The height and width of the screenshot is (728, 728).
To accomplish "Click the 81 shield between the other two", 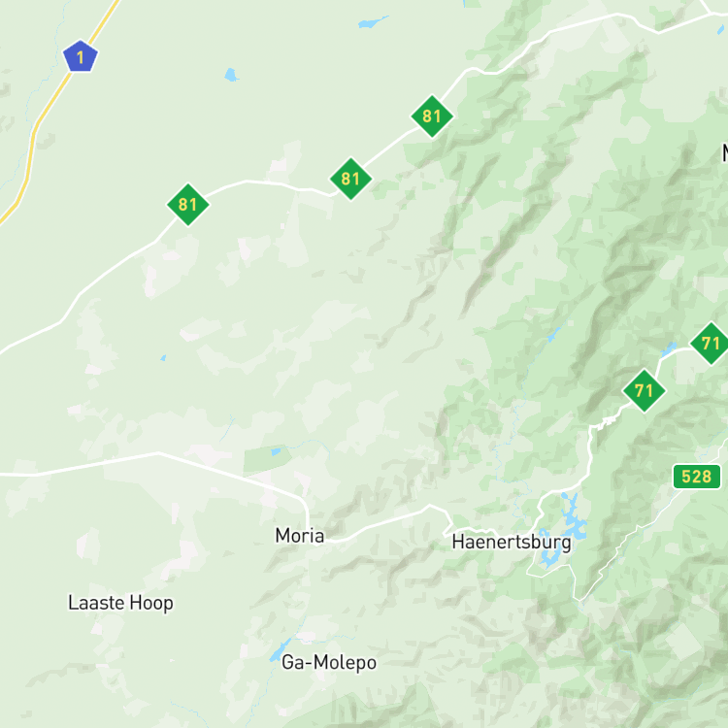I will point(350,179).
